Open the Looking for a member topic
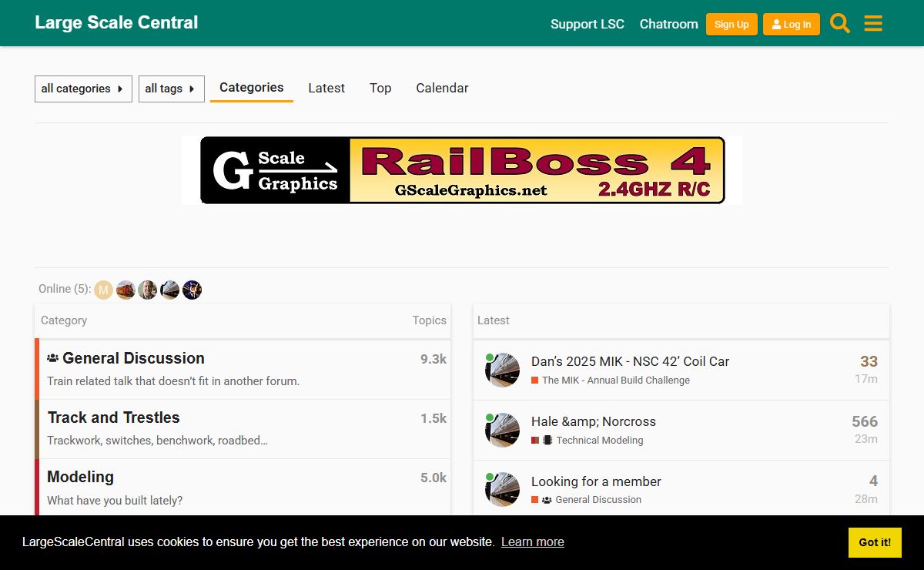 coord(596,481)
